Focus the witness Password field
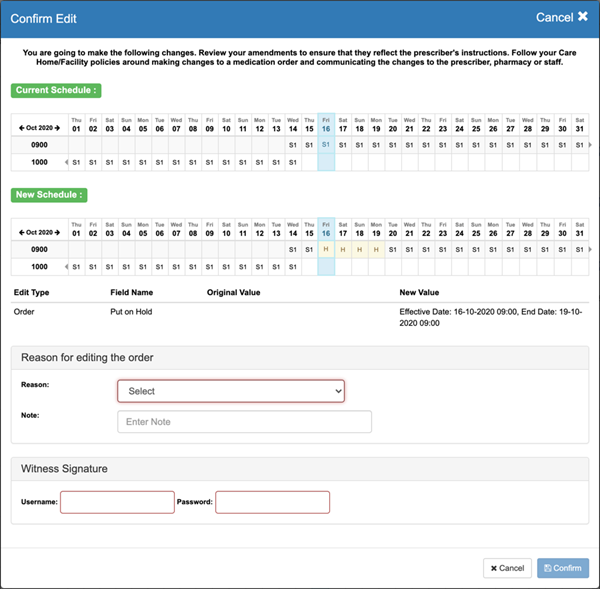The height and width of the screenshot is (589, 600). 272,502
